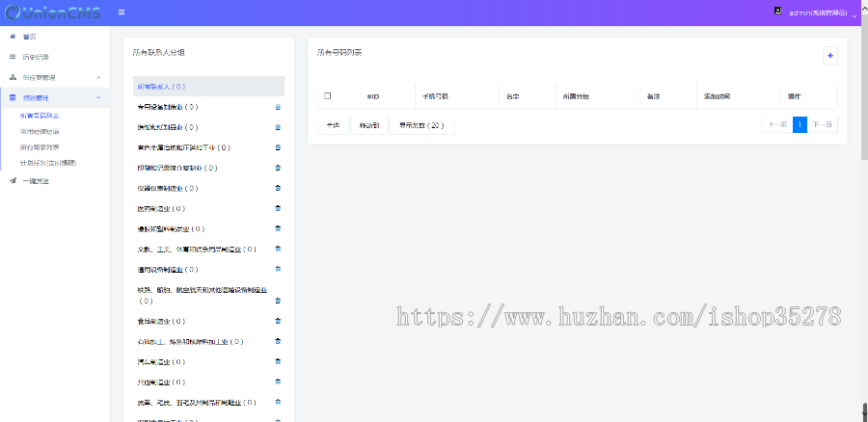Click the 全选 button
This screenshot has width=868, height=422.
pos(333,125)
